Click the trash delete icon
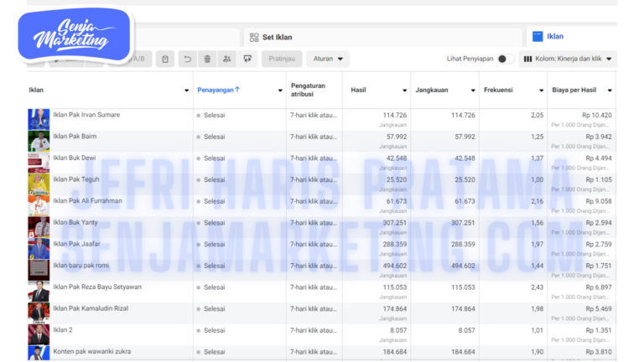 (x=207, y=59)
